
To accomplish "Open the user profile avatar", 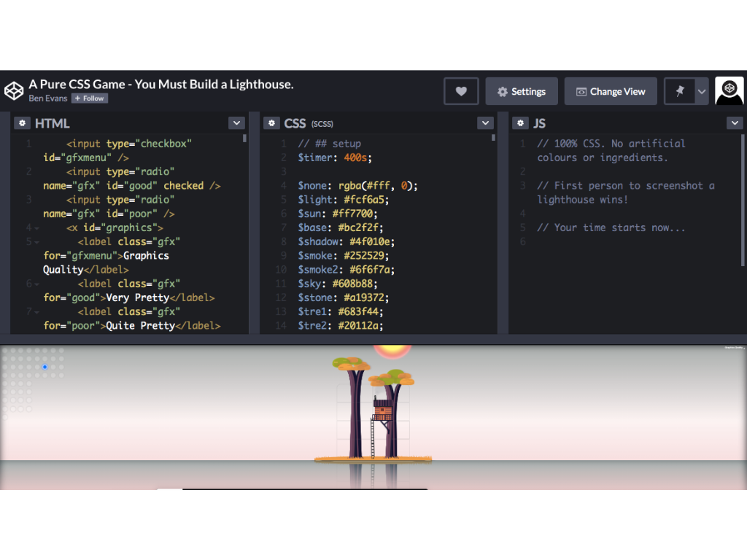I will pos(729,91).
